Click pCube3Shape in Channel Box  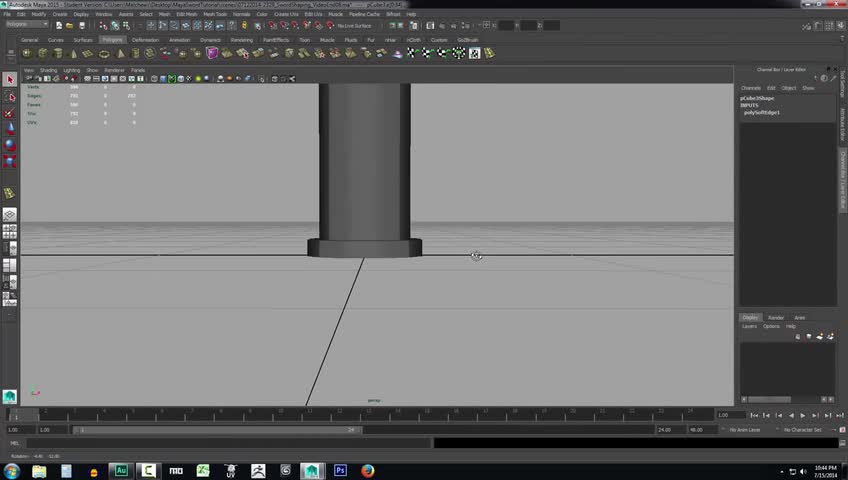click(757, 98)
